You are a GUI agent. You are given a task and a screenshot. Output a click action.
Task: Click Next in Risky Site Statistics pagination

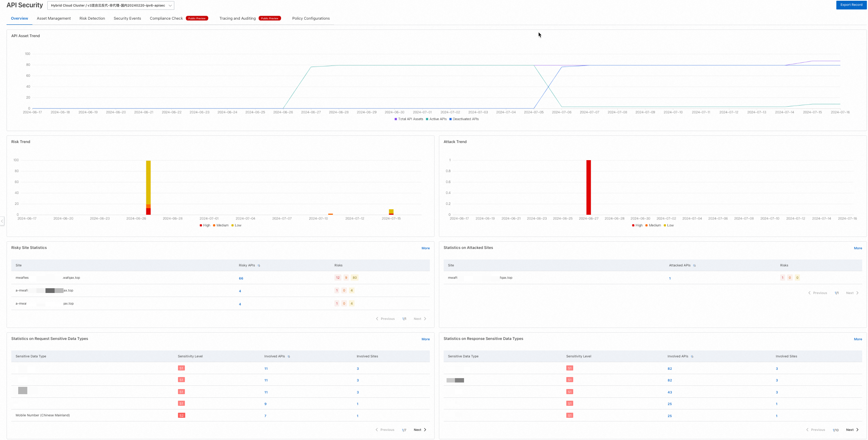click(x=420, y=319)
